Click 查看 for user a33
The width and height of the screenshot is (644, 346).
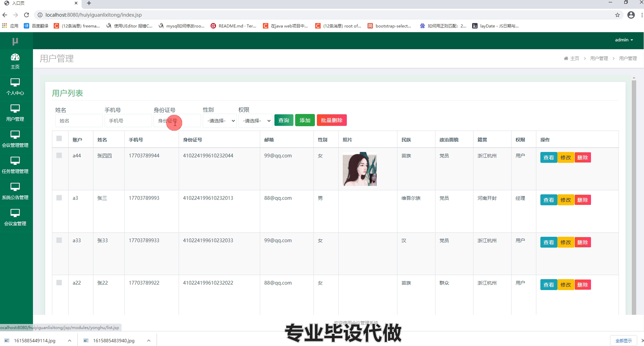[549, 242]
